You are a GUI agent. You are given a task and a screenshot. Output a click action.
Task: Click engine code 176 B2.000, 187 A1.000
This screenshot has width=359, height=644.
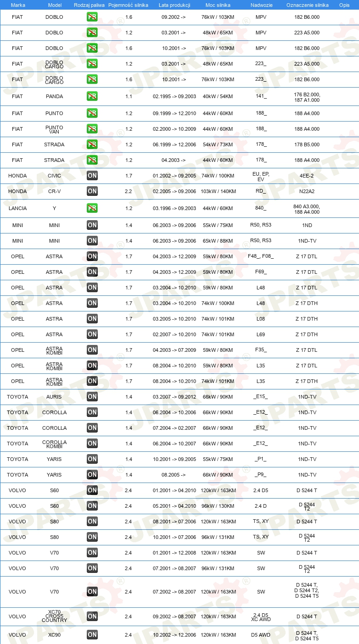coord(307,97)
